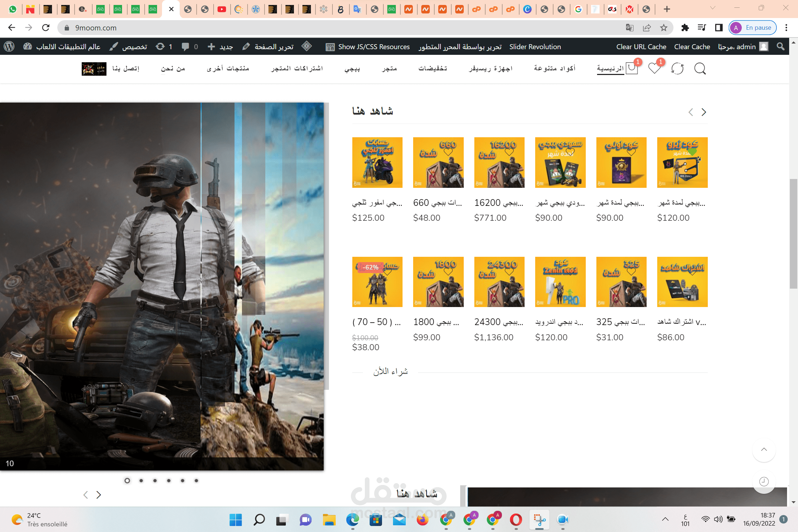Go back in image slider with left chevron
Screen dimensions: 798x532
[85, 495]
